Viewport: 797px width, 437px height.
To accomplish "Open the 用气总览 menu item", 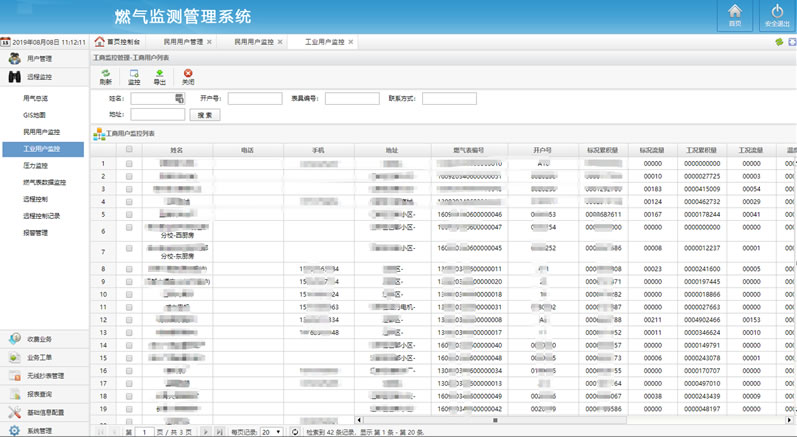I will pyautogui.click(x=36, y=98).
